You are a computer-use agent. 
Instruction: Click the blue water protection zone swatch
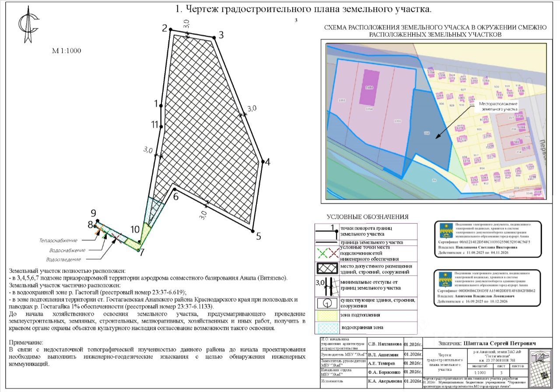[x=326, y=328]
